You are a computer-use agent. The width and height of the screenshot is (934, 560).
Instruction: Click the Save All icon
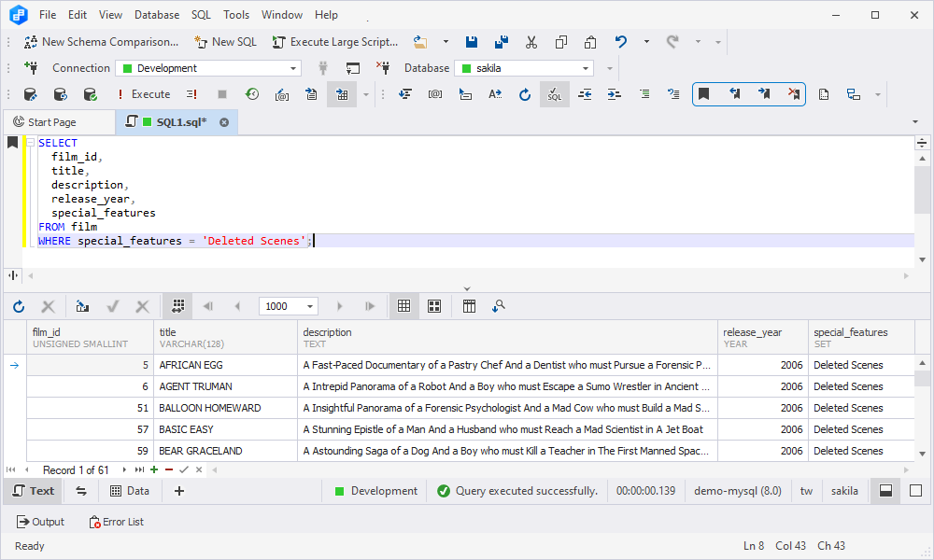pos(502,42)
